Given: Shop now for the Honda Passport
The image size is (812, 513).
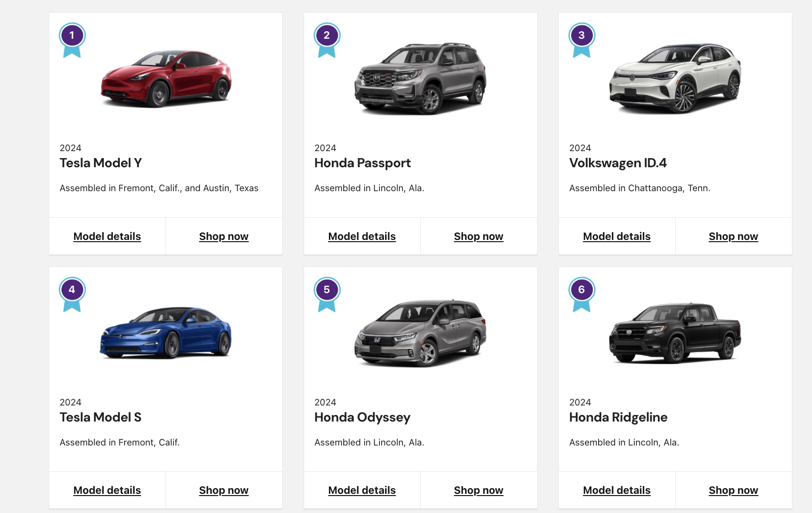Looking at the screenshot, I should (x=478, y=236).
